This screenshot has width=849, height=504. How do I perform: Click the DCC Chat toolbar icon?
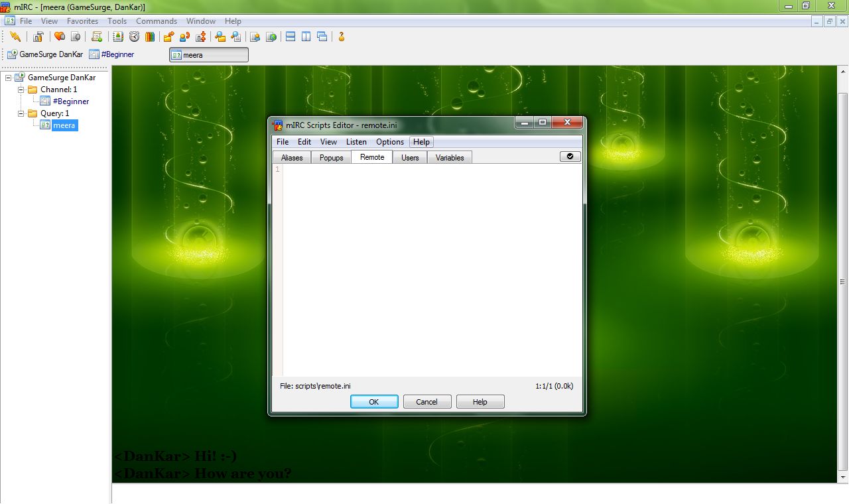pos(185,36)
